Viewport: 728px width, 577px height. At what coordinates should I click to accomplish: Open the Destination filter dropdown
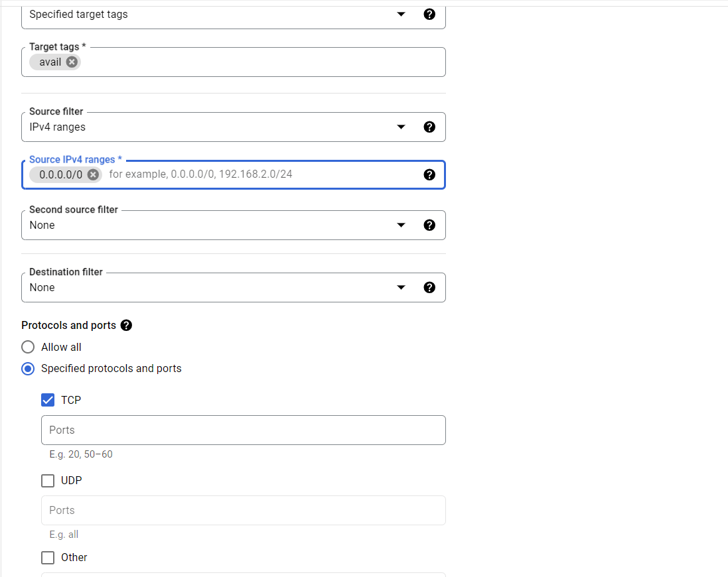tap(401, 288)
